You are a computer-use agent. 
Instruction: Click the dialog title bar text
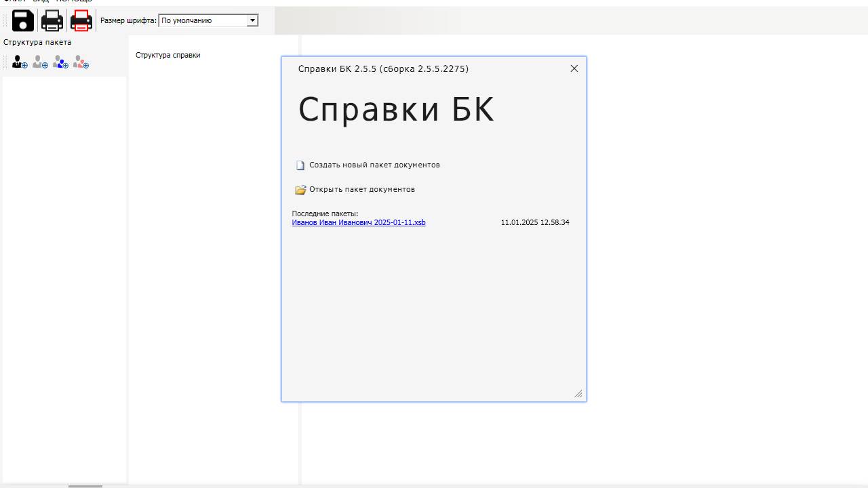[x=383, y=68]
